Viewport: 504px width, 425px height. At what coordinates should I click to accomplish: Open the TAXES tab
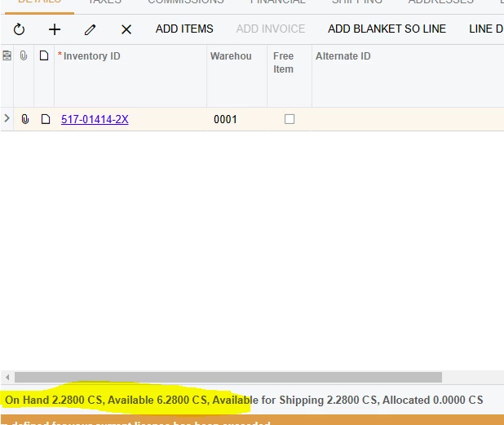point(104,2)
